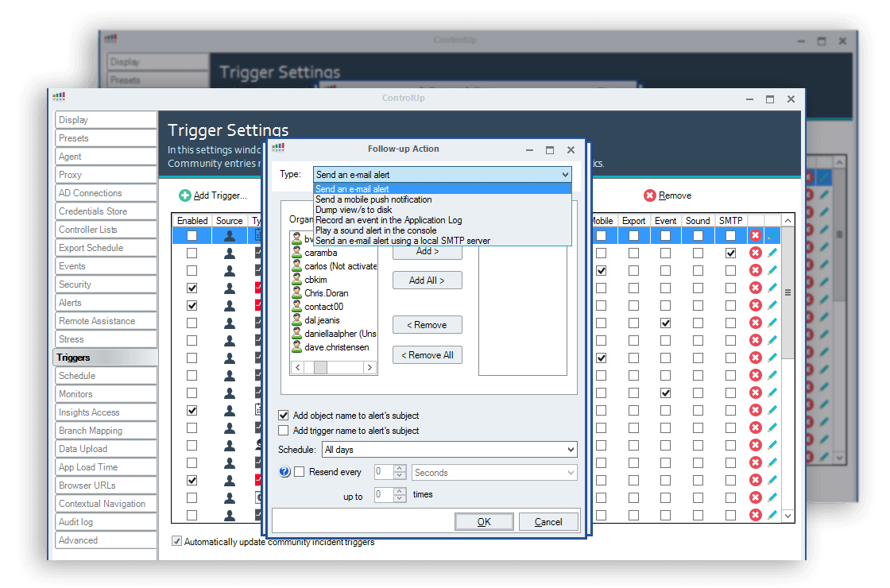Click the trigger table scroll up arrow

[x=787, y=220]
